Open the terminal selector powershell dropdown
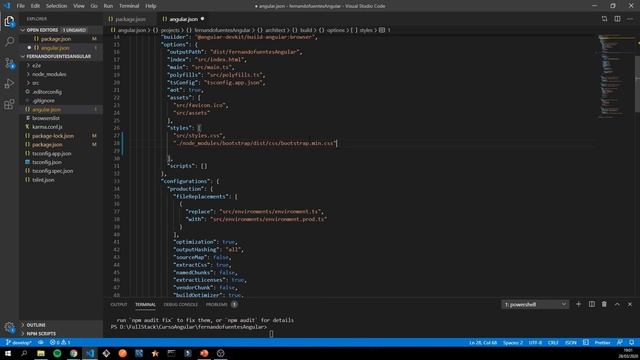Screen dimensions: 640x360 click(x=535, y=304)
